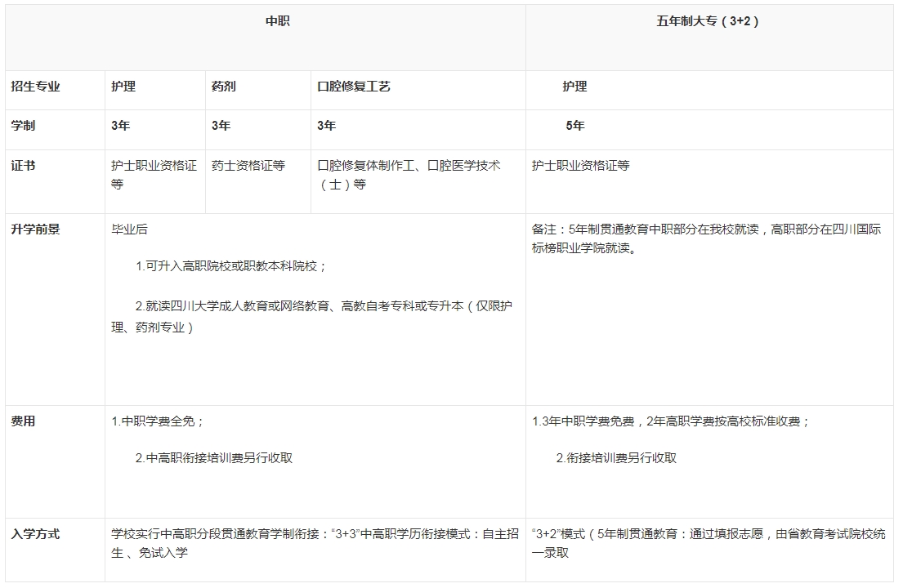
Task: Select the 5年 duration cell
Action: tap(574, 126)
